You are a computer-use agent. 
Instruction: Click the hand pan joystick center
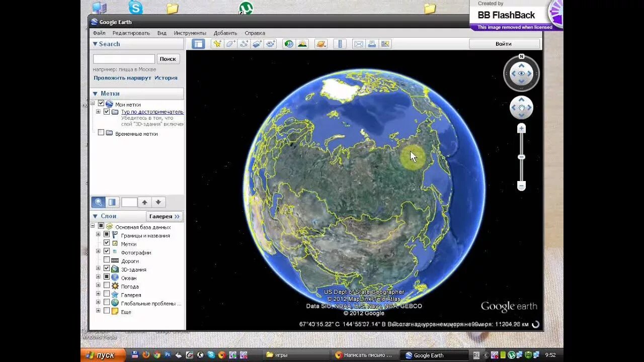[521, 107]
